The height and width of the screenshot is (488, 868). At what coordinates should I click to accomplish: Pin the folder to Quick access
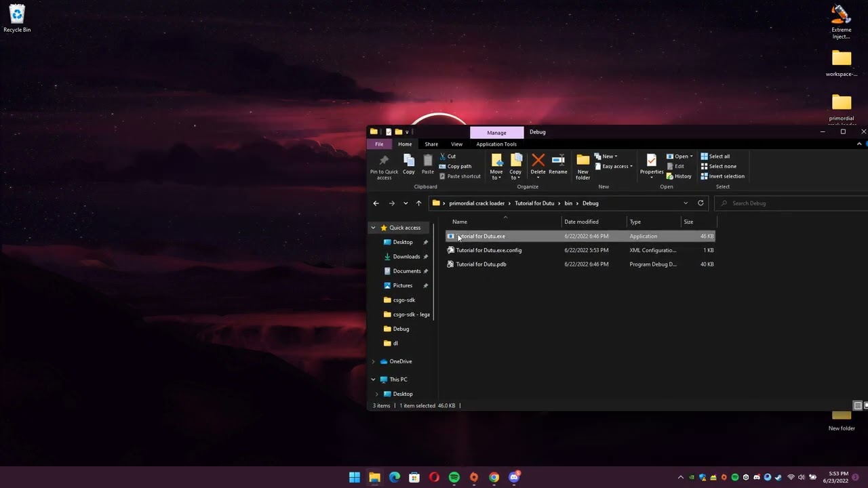click(x=384, y=167)
